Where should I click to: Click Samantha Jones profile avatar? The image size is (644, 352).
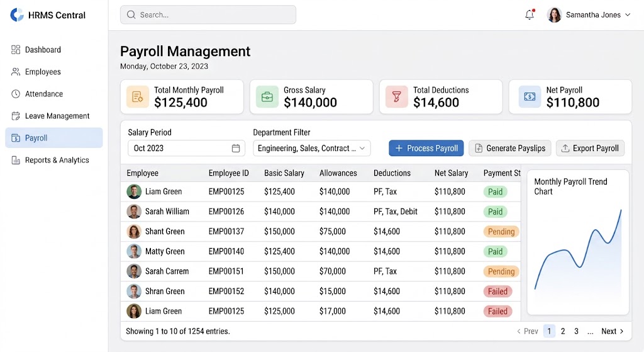(554, 15)
